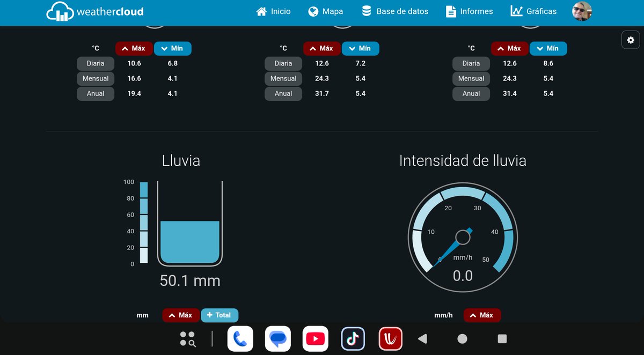Select Mensual row in third table
Image resolution: width=644 pixels, height=355 pixels.
[471, 78]
